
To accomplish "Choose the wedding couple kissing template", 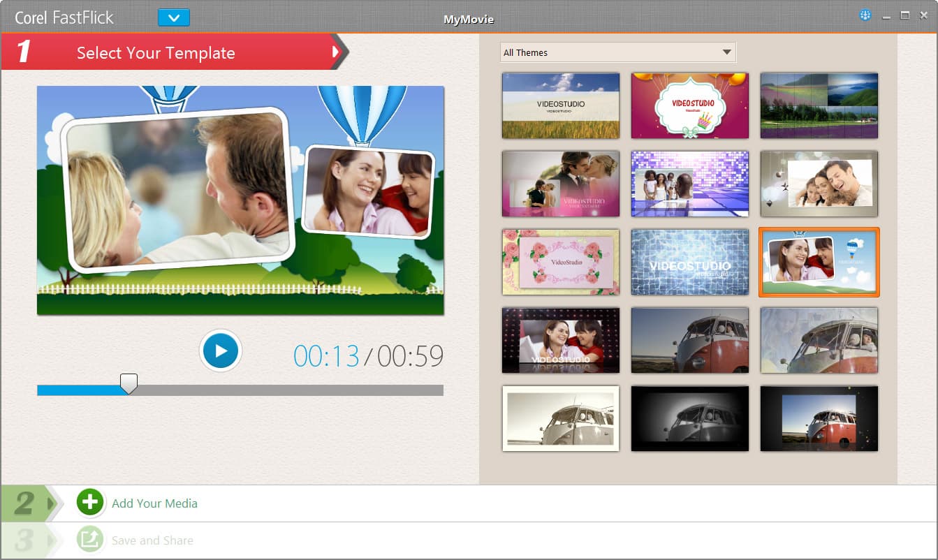I will [561, 184].
